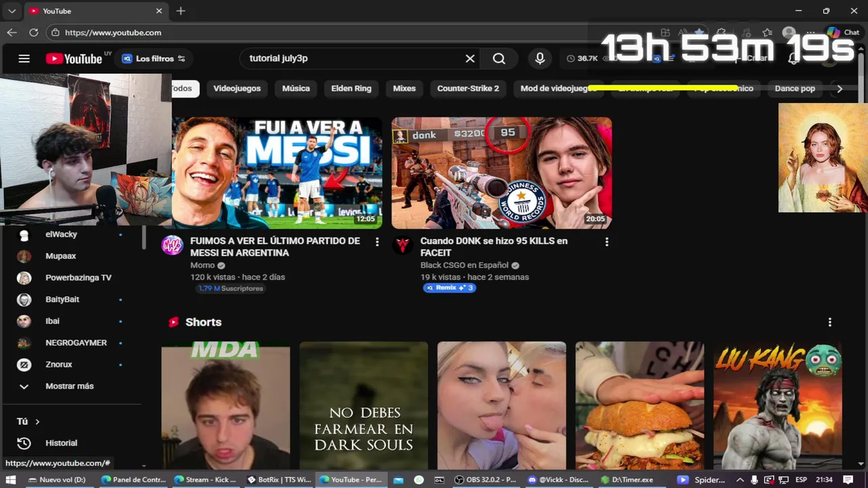Open the command prompt taskbar icon
Viewport: 868px width, 488px height.
pos(439,480)
